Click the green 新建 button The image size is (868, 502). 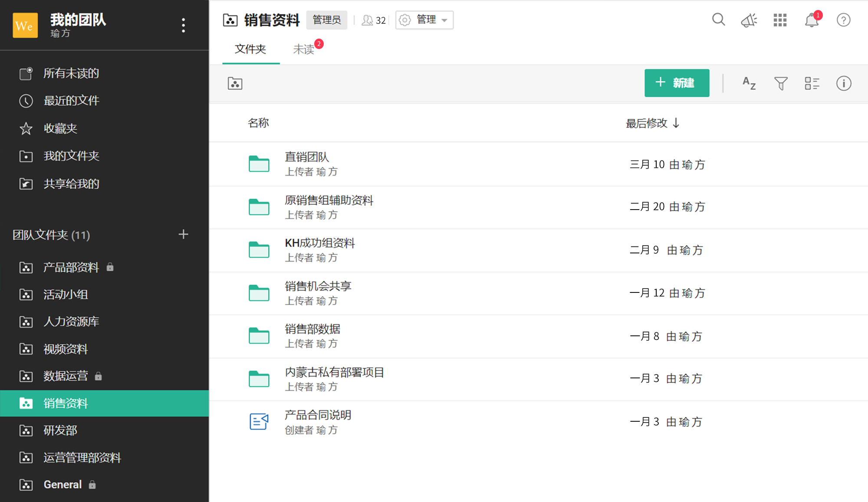pos(677,83)
